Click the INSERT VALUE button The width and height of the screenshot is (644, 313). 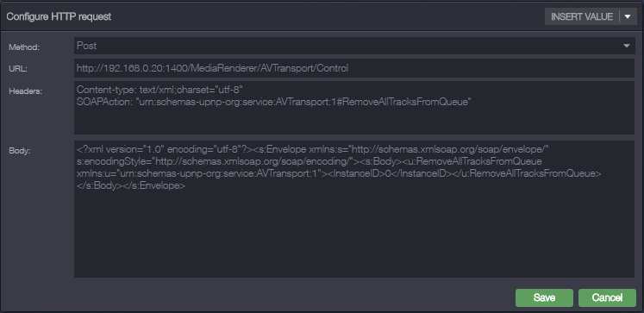[582, 17]
